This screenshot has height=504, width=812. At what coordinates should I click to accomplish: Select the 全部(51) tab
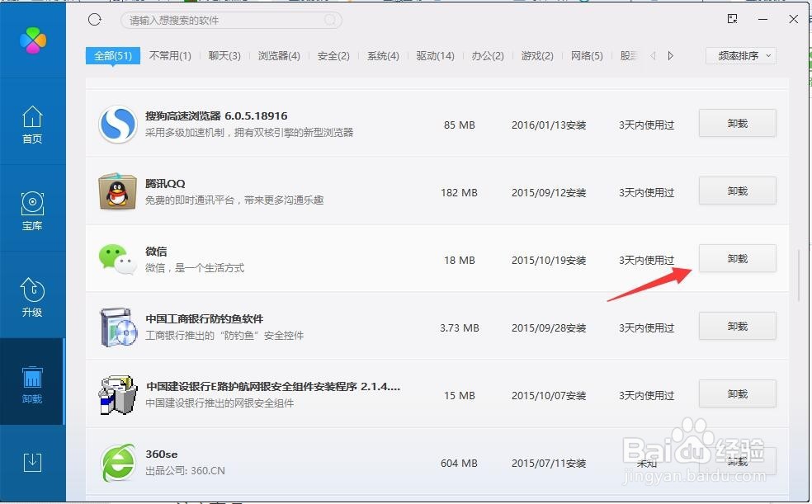coord(113,56)
